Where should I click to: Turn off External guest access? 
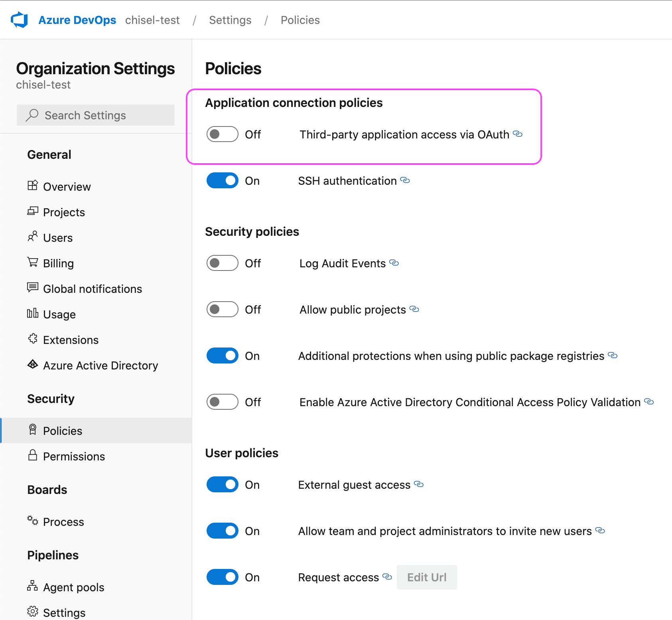pyautogui.click(x=222, y=484)
